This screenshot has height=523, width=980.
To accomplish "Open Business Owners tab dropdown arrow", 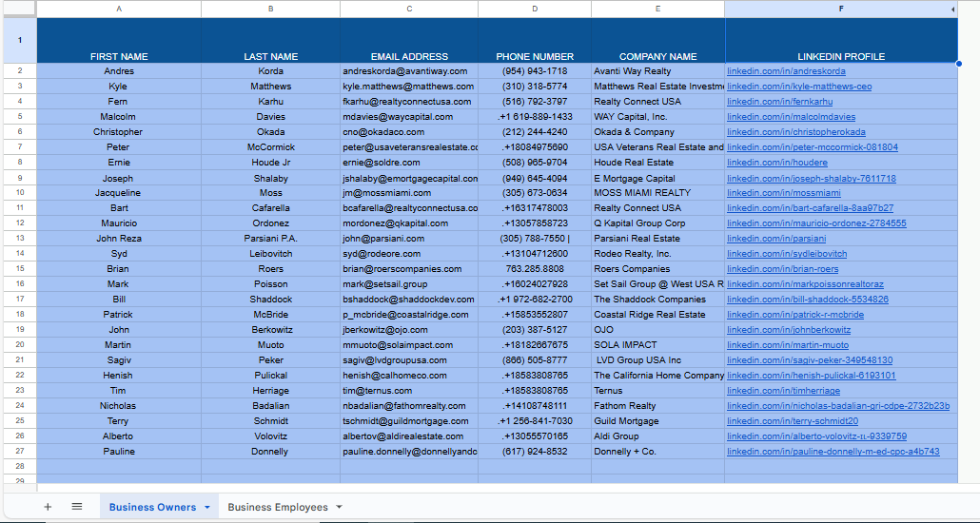I will [207, 508].
